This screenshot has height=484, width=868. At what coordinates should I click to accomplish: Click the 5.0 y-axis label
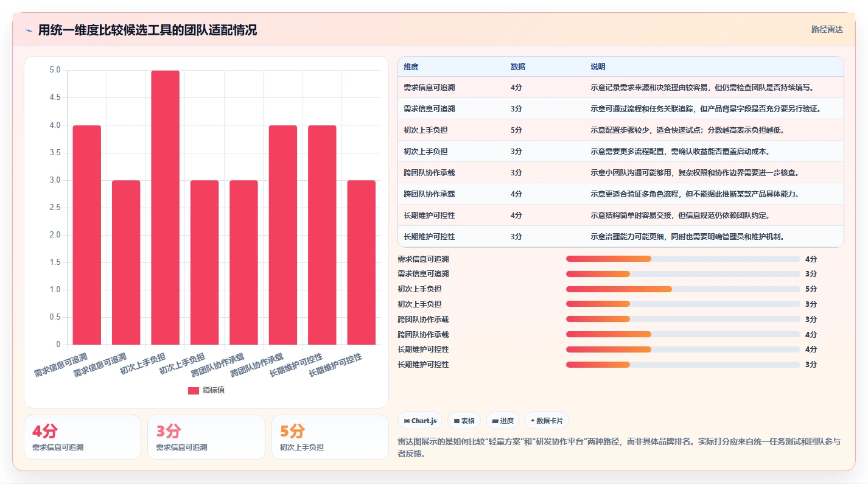click(55, 70)
